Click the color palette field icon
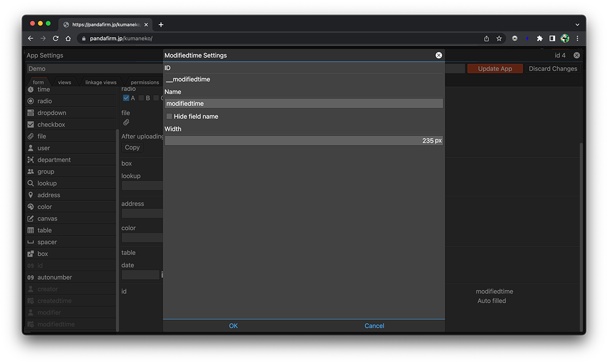608x364 pixels. coord(31,207)
